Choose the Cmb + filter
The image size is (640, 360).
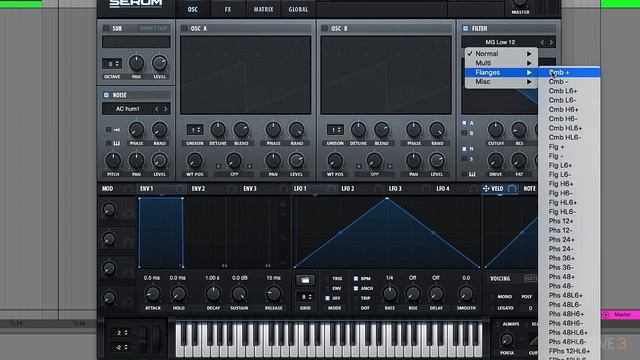coord(569,72)
